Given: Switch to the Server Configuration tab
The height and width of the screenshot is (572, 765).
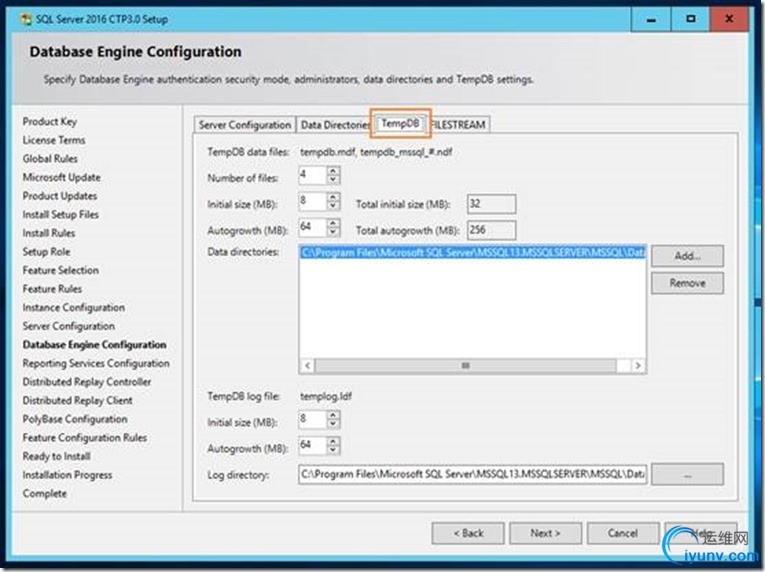Looking at the screenshot, I should pyautogui.click(x=245, y=125).
